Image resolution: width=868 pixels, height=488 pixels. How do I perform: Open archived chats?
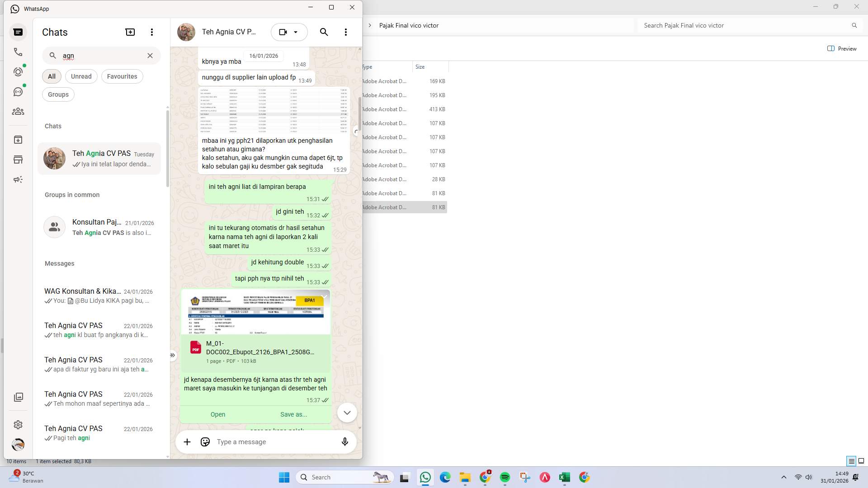[18, 140]
